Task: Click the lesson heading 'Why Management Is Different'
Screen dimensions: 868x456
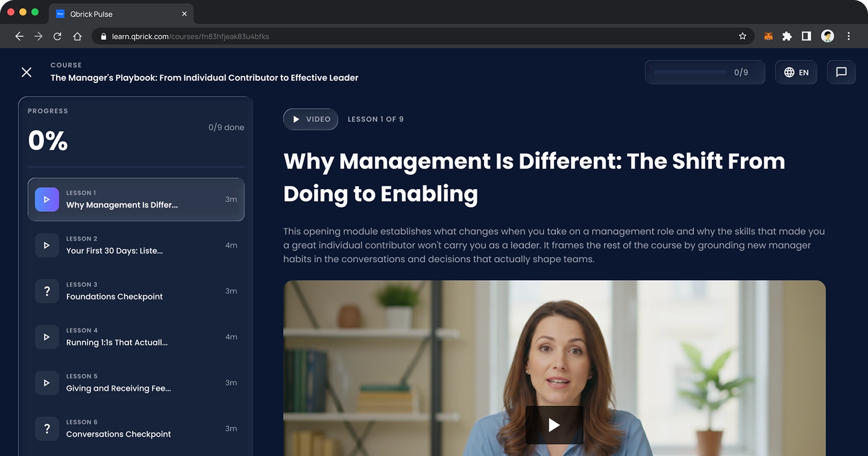Action: point(534,177)
